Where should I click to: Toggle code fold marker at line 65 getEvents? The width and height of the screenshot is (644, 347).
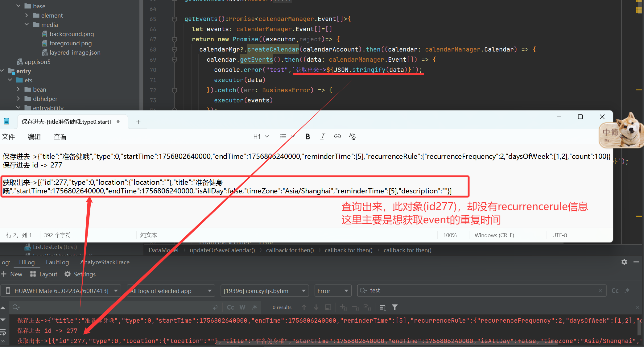pyautogui.click(x=174, y=19)
